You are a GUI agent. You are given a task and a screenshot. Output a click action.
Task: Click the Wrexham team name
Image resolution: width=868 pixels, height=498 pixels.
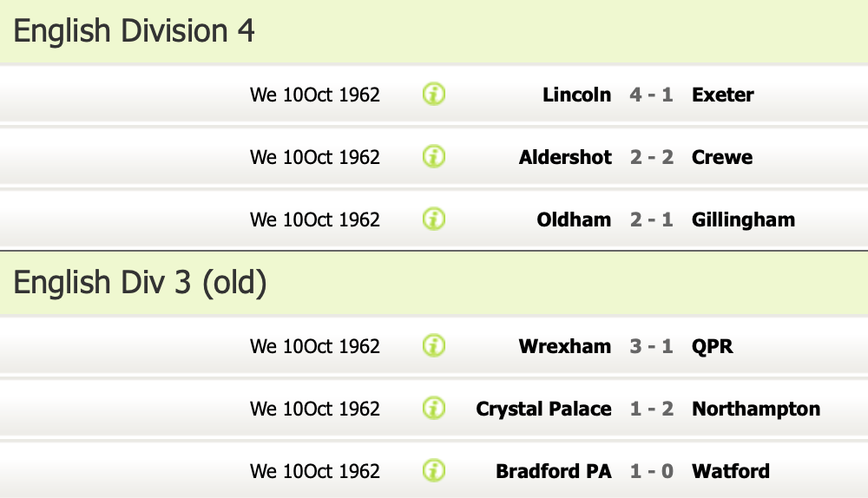(565, 346)
